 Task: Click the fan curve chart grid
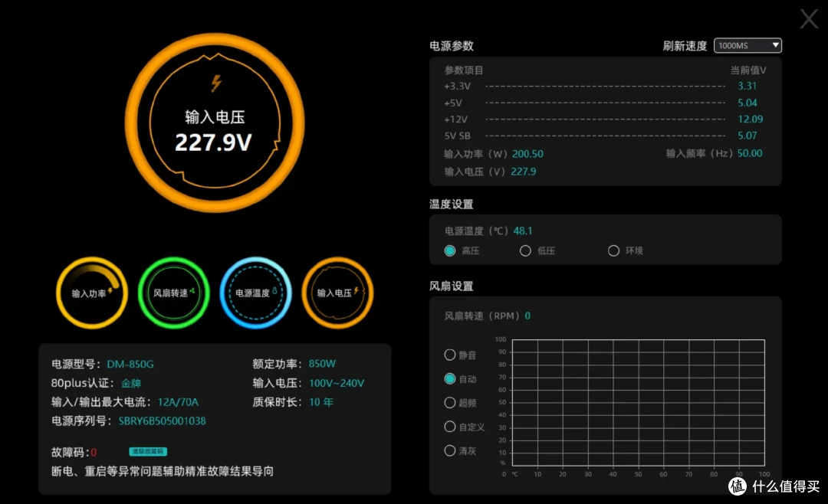[639, 403]
